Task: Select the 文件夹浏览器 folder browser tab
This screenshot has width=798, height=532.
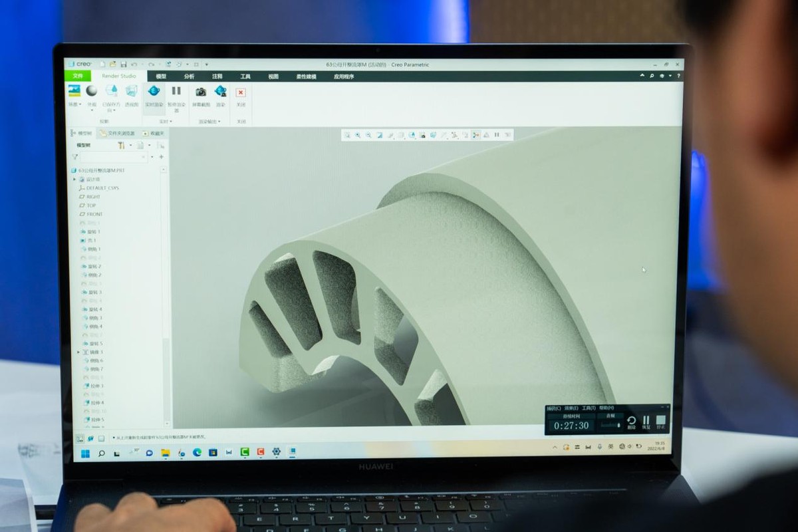Action: (x=117, y=133)
